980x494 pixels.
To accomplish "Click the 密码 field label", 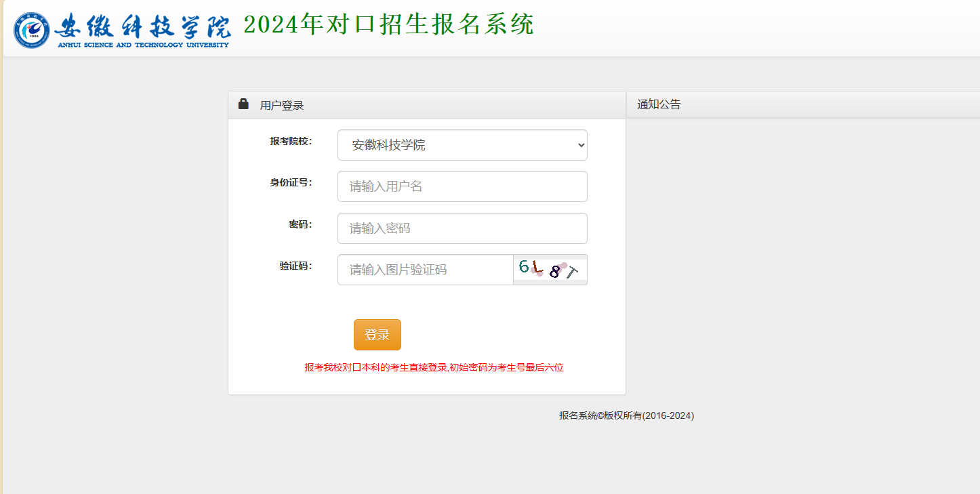I will coord(300,224).
